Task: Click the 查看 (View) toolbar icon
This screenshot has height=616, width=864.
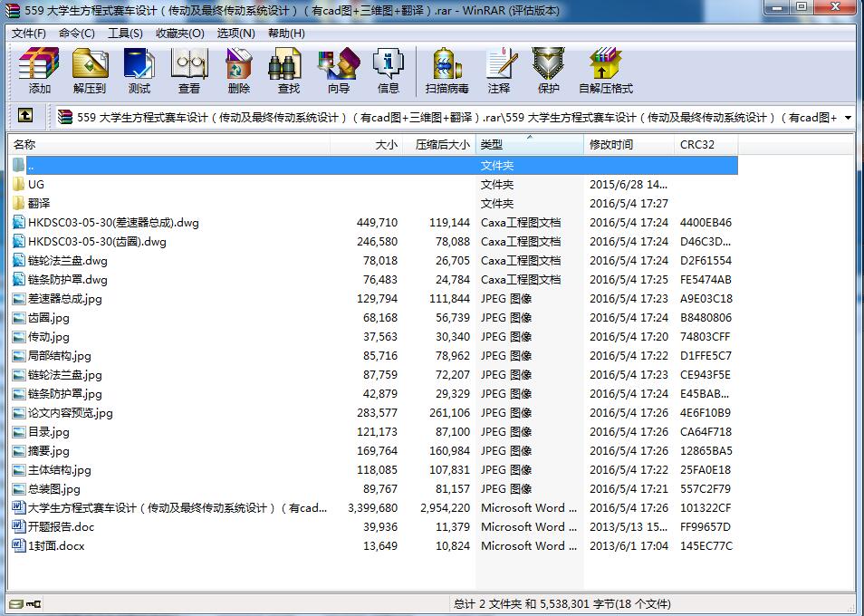Action: (x=189, y=71)
